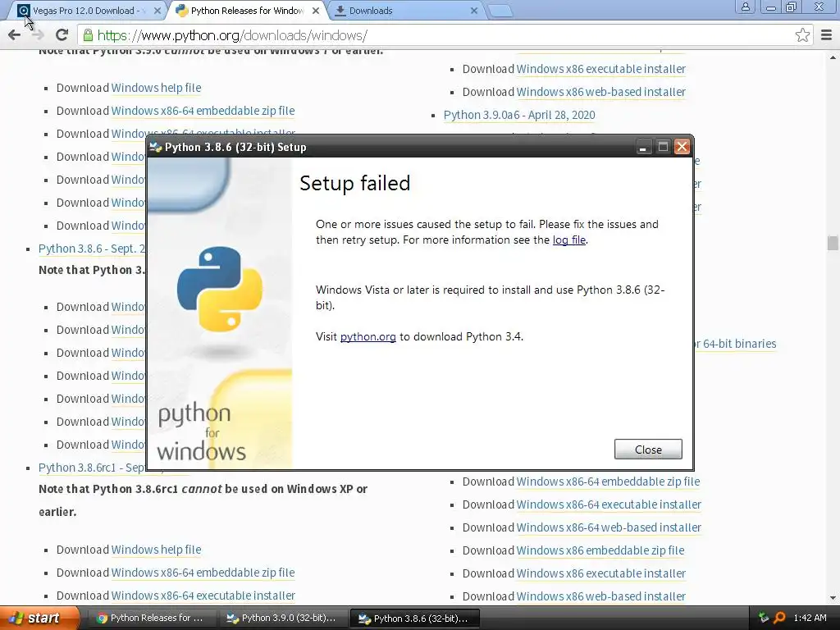Open python.org link in setup dialog
840x630 pixels.
coord(368,337)
